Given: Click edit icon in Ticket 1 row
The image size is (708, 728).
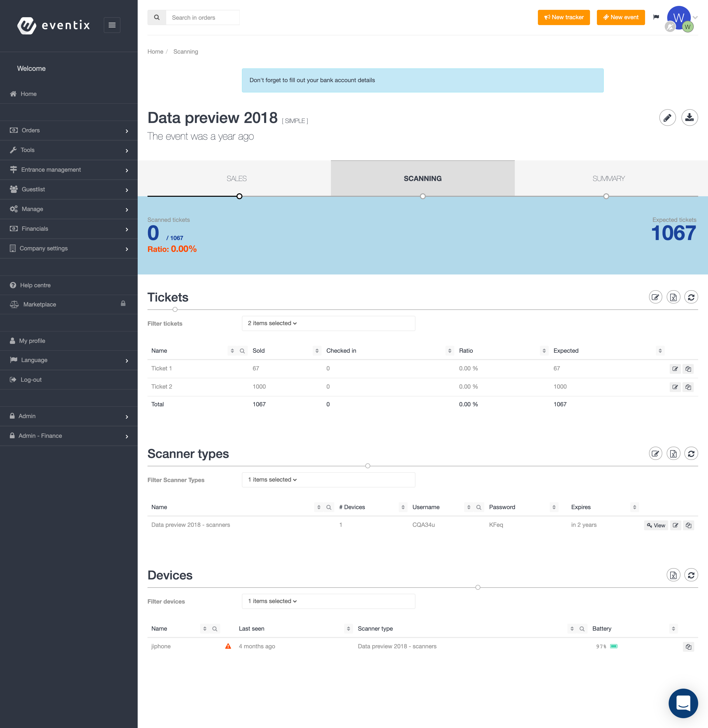Looking at the screenshot, I should click(x=675, y=369).
